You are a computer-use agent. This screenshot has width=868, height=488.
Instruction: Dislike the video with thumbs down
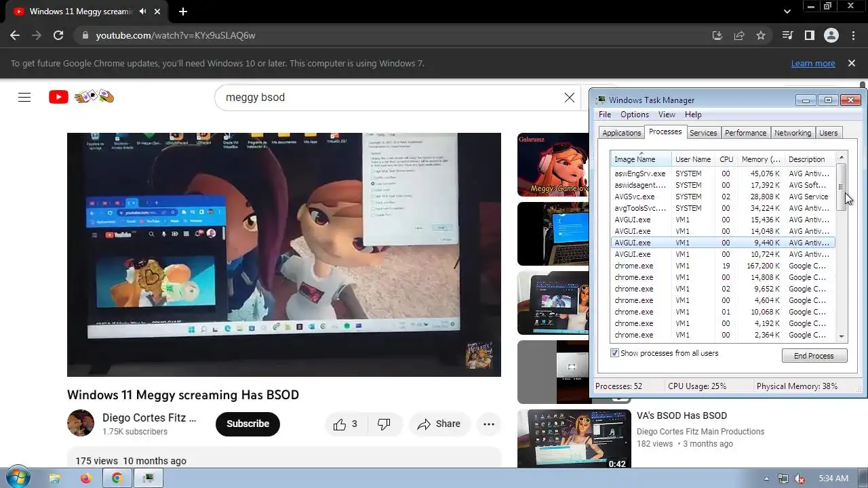pyautogui.click(x=384, y=424)
